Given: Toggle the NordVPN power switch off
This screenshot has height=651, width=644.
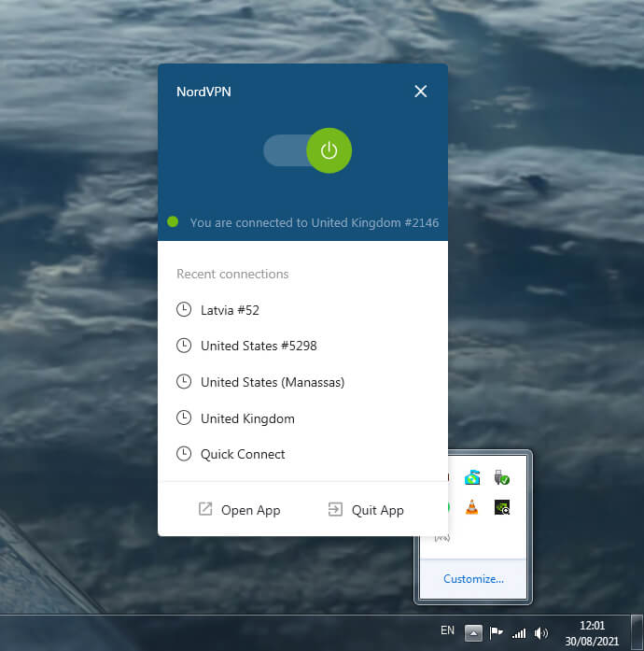Looking at the screenshot, I should [x=308, y=150].
